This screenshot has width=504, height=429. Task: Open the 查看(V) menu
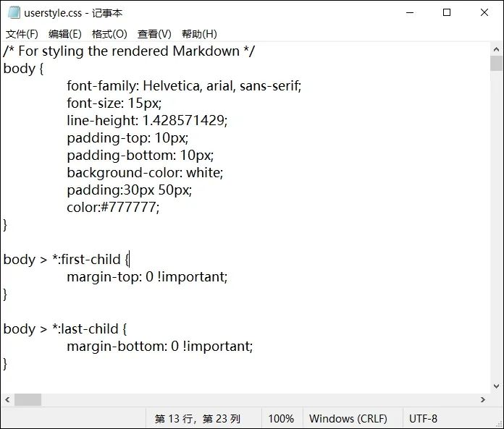(x=154, y=34)
